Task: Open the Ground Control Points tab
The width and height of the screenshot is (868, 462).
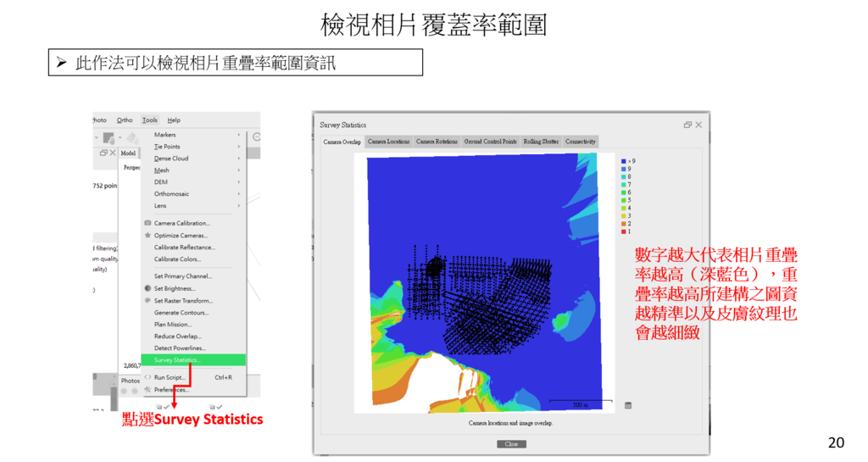Action: 491,142
